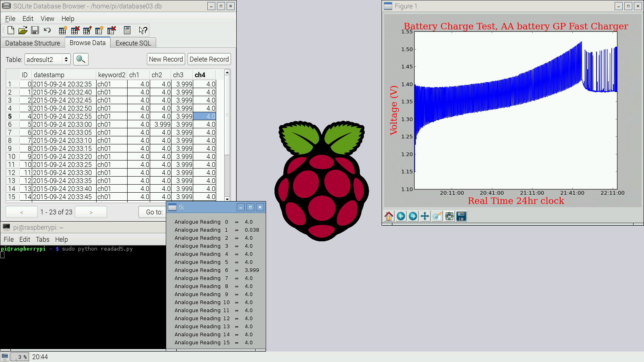Click the search magnifier next to Table selector

pos(80,59)
